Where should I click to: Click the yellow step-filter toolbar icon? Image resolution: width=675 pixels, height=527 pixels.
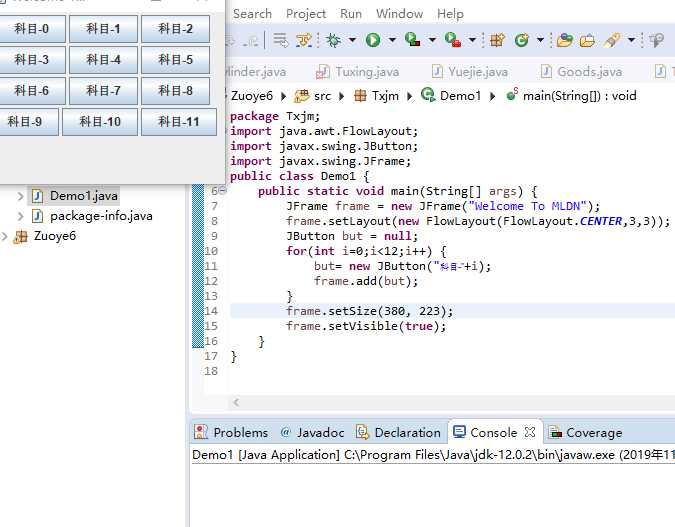coord(304,40)
